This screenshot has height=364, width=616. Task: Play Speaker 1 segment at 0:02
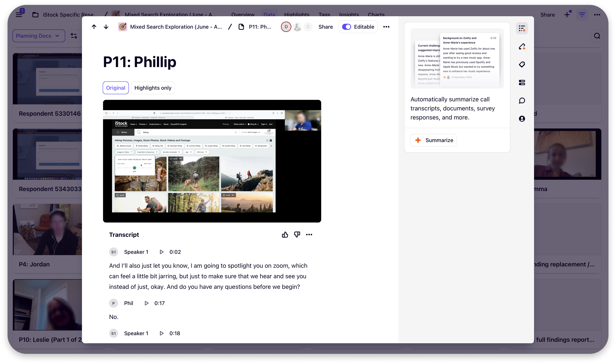[161, 252]
